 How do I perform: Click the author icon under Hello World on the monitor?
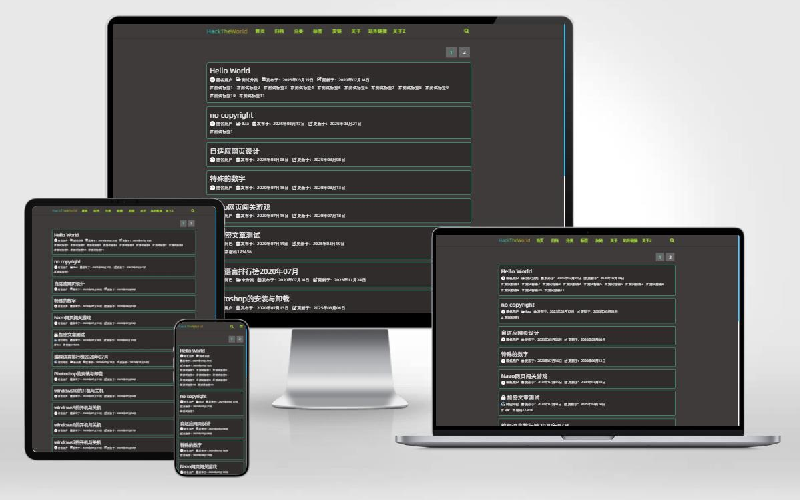pyautogui.click(x=212, y=79)
